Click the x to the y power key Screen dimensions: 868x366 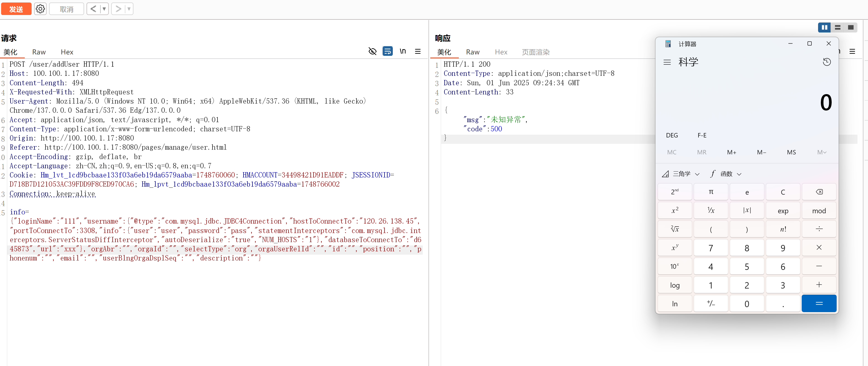pos(675,248)
